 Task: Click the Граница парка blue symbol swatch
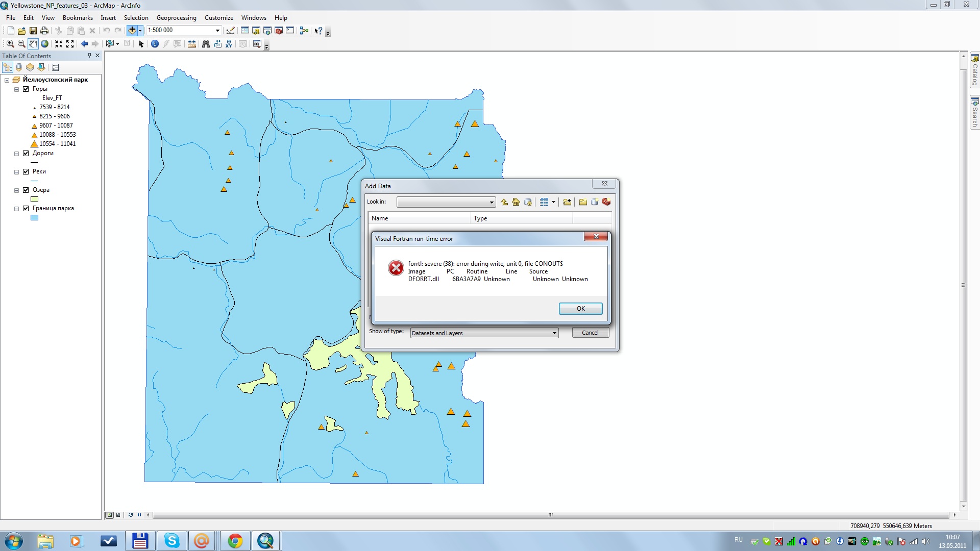pyautogui.click(x=35, y=218)
